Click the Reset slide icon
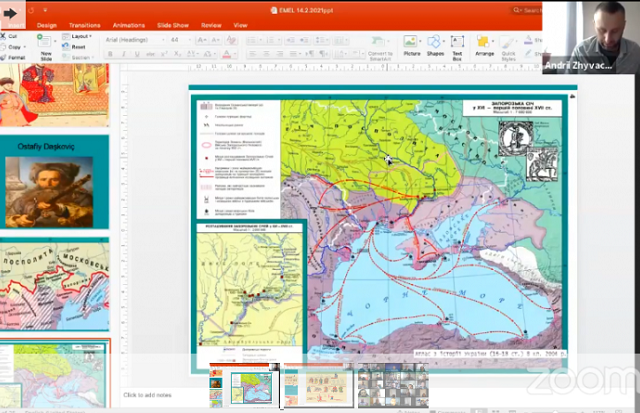Image resolution: width=640 pixels, height=413 pixels. pyautogui.click(x=66, y=47)
